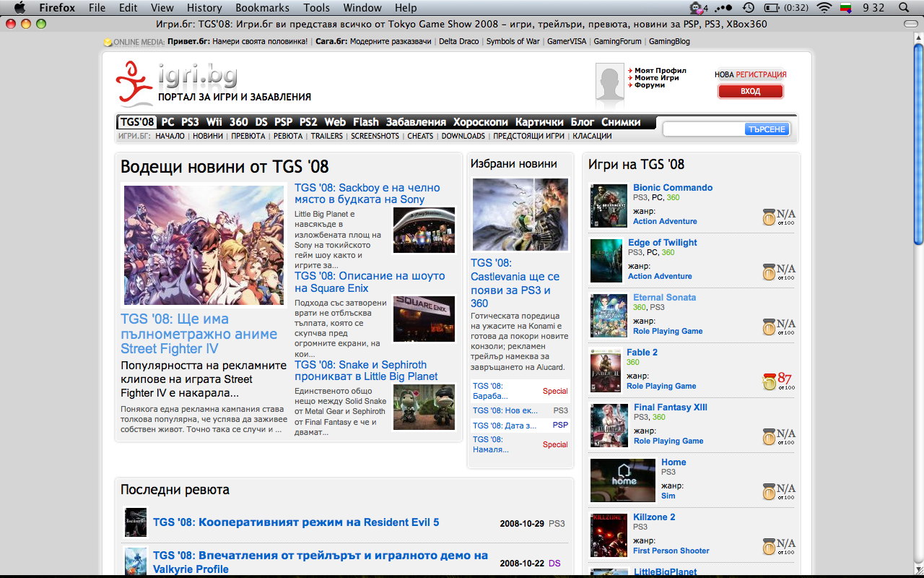Click the ВХОД login button
This screenshot has height=578, width=924.
pyautogui.click(x=751, y=92)
